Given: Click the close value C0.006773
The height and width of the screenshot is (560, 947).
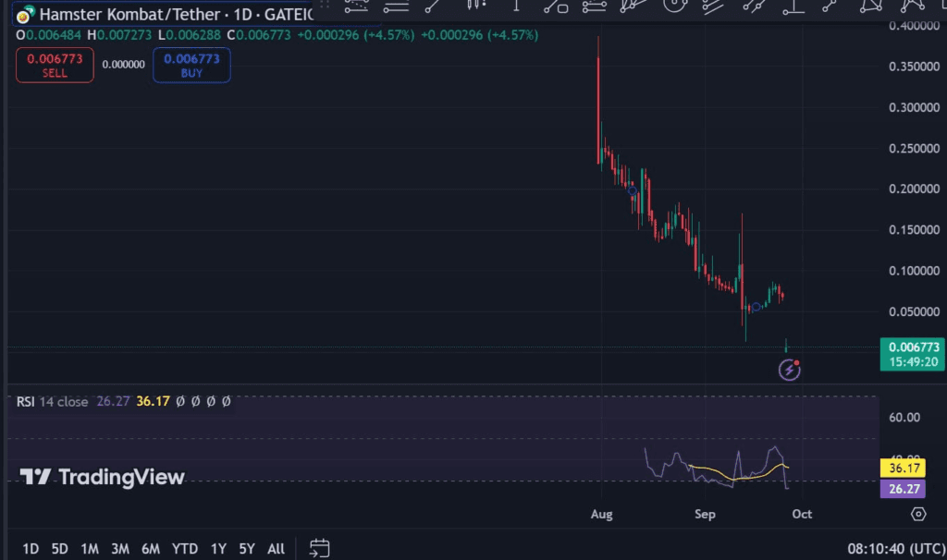Looking at the screenshot, I should [x=259, y=35].
